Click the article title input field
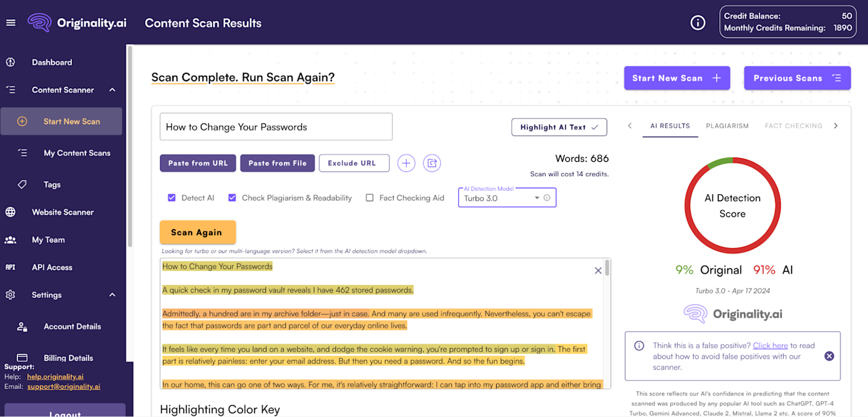The image size is (868, 417). (276, 126)
